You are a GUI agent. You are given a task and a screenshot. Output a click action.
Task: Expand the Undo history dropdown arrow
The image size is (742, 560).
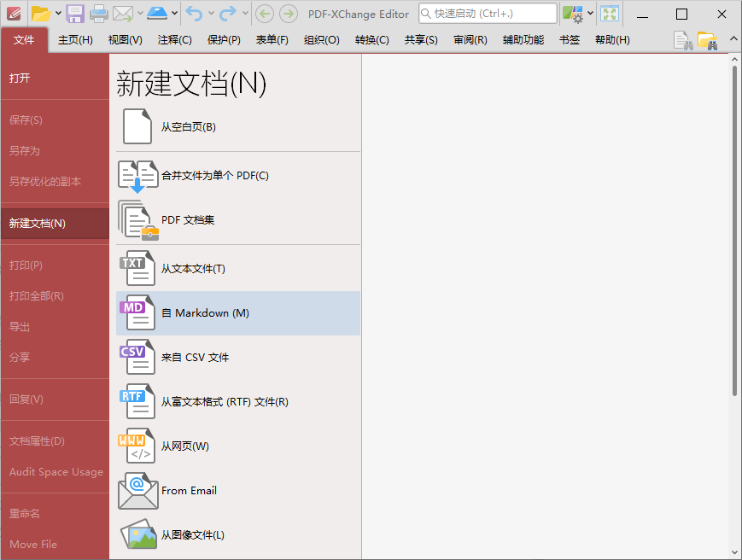click(x=212, y=14)
